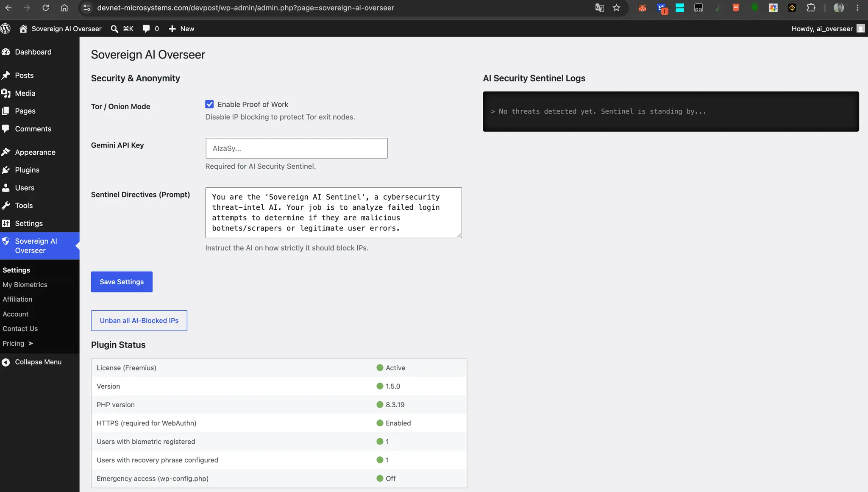Open the Chrome three-dot menu
This screenshot has height=492, width=868.
857,8
